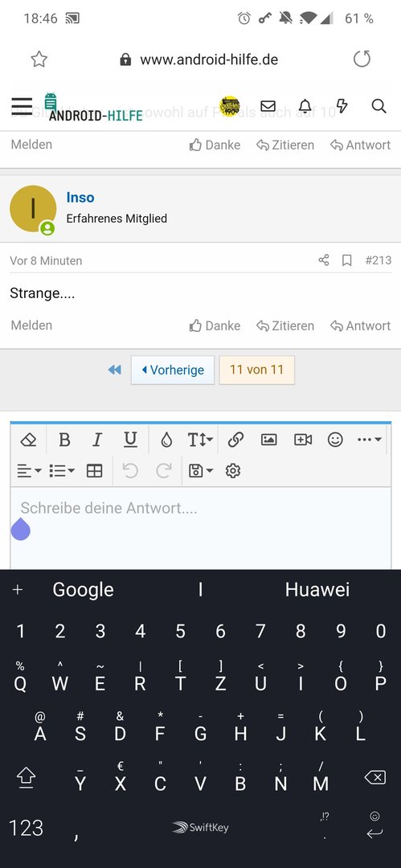Toggle bold formatting in the editor
Viewport: 401px width, 868px height.
tap(64, 440)
